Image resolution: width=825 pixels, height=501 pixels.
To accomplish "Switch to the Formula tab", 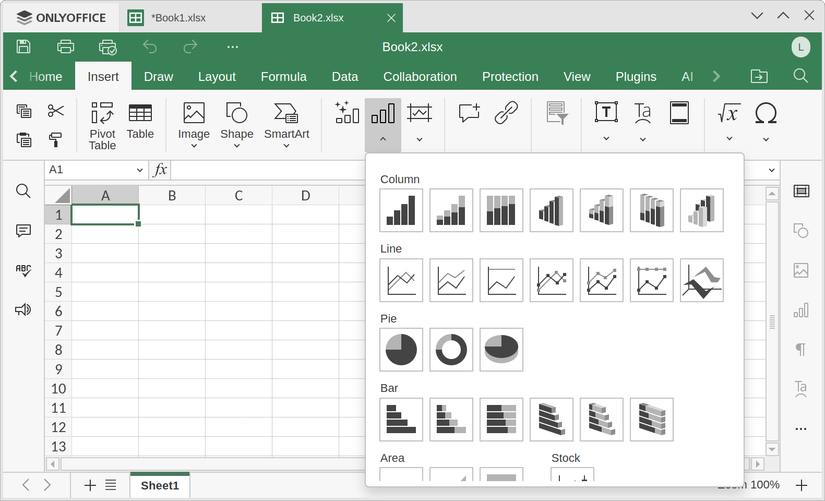I will coord(283,77).
